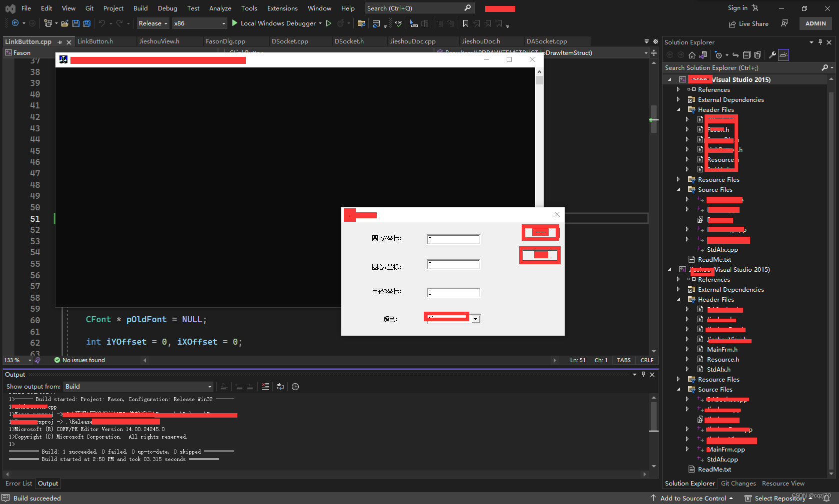Toggle pin on LinkButton.cpp tab
Viewport: 839px width, 504px height.
tap(60, 42)
